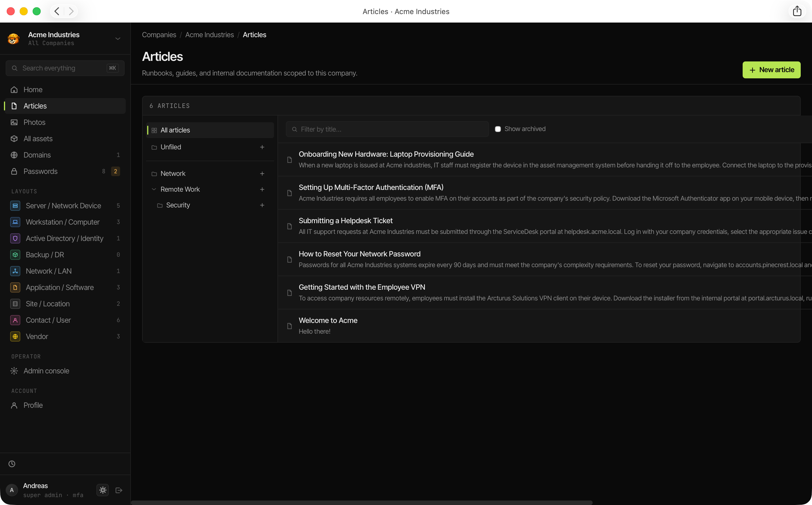812x505 pixels.
Task: Click the plus icon next to Security
Action: (x=262, y=205)
